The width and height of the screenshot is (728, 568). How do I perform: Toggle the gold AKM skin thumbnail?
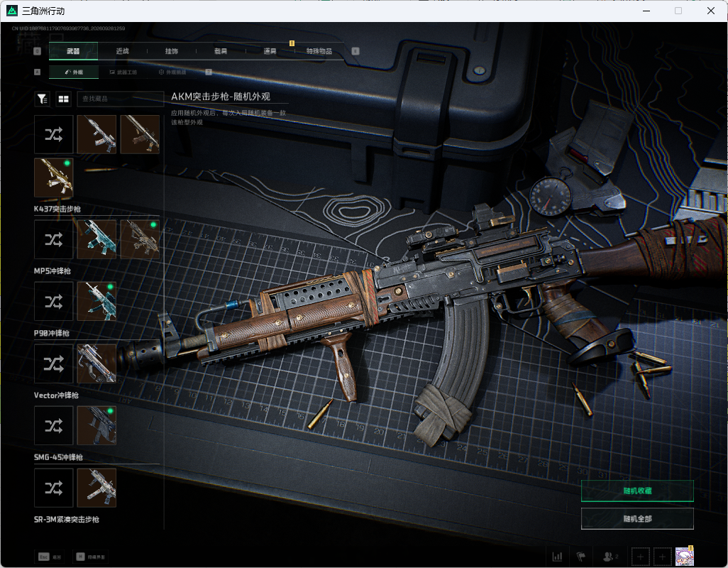[54, 177]
